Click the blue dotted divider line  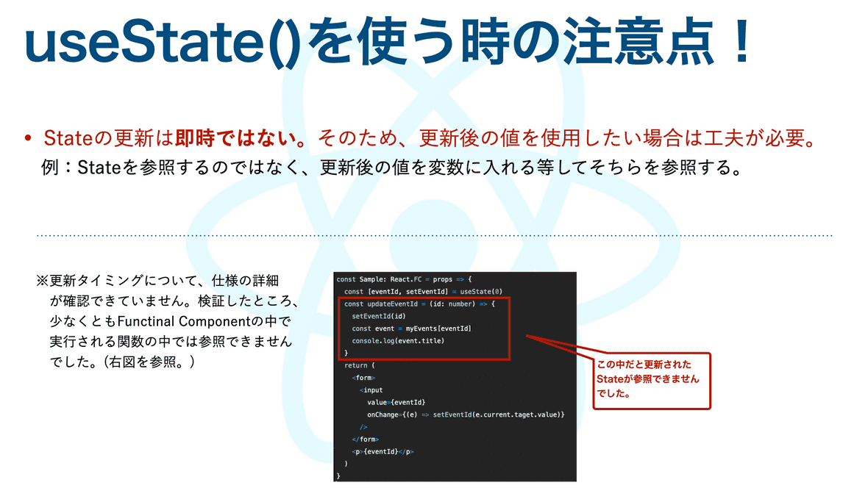434,232
